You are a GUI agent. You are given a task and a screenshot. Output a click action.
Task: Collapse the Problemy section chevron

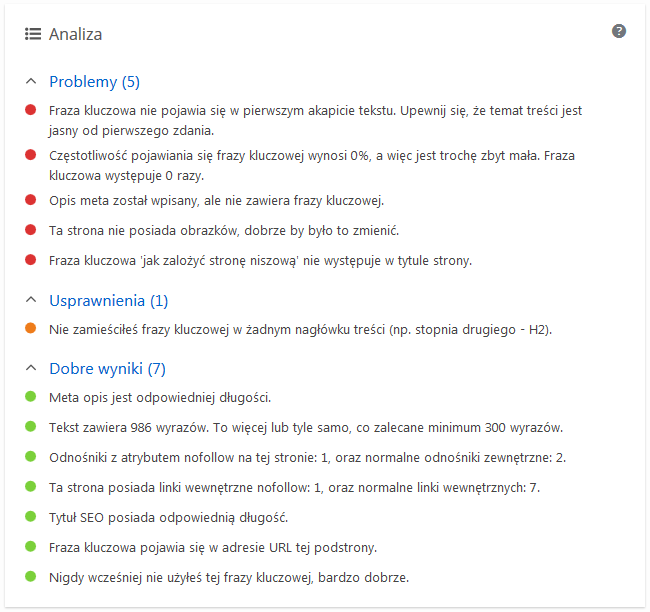(x=31, y=81)
